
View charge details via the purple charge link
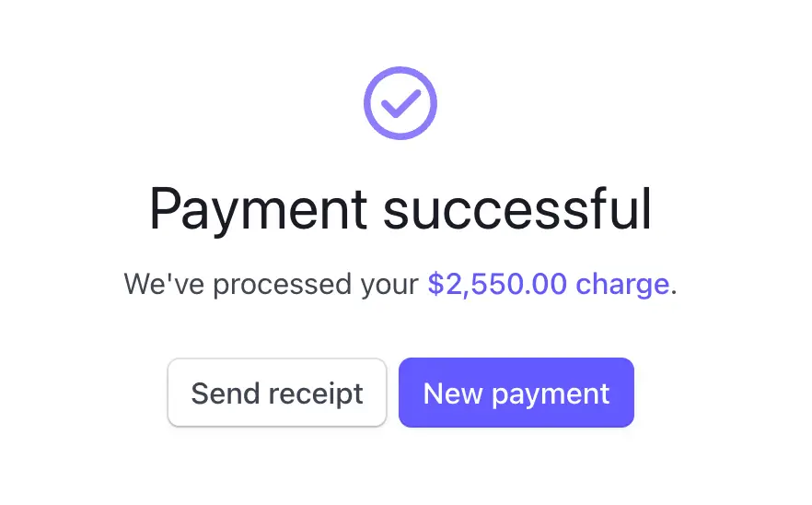pyautogui.click(x=548, y=284)
